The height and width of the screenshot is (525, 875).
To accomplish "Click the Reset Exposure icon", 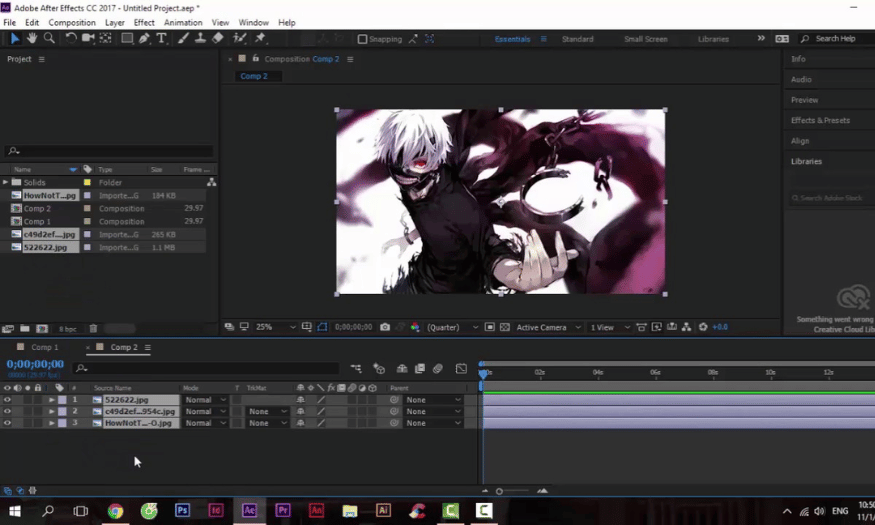I will coord(703,327).
